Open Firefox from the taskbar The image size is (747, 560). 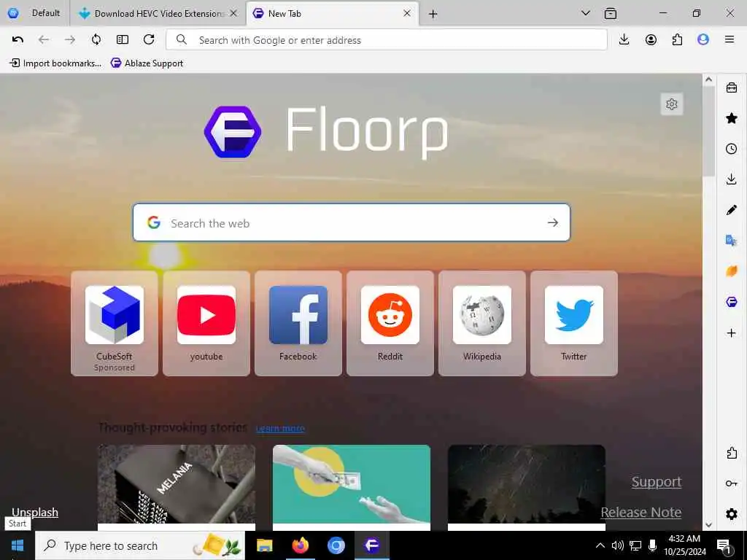[x=300, y=545]
